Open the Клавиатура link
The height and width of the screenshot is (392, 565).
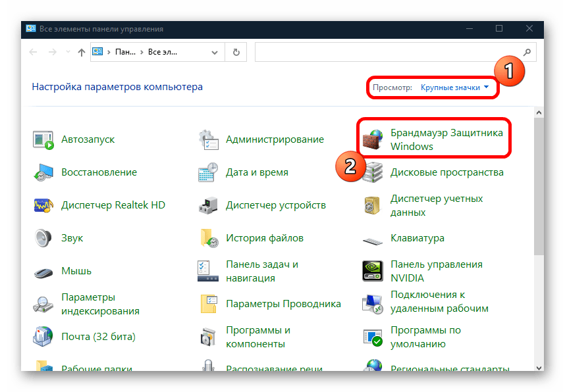click(417, 238)
